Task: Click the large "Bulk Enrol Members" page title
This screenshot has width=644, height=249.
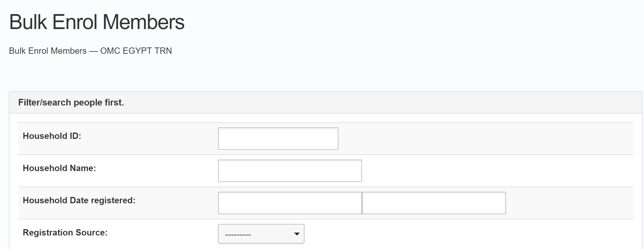Action: click(x=97, y=22)
